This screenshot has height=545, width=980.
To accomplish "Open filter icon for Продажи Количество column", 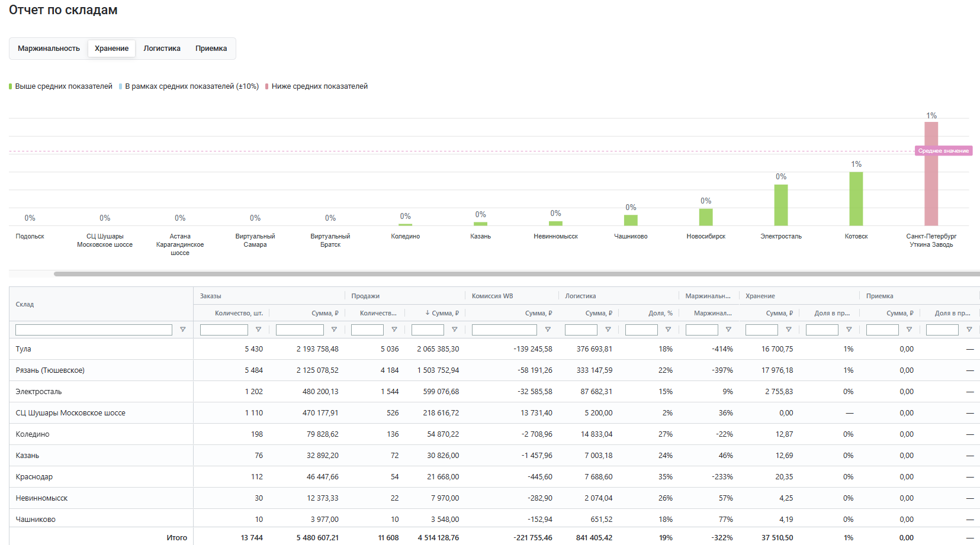I will coord(394,330).
